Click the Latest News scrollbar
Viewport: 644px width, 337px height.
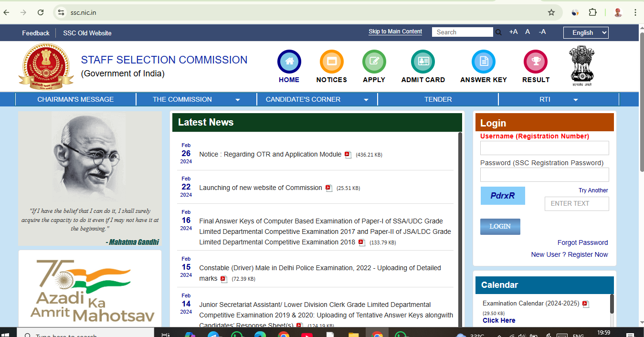[x=460, y=229]
